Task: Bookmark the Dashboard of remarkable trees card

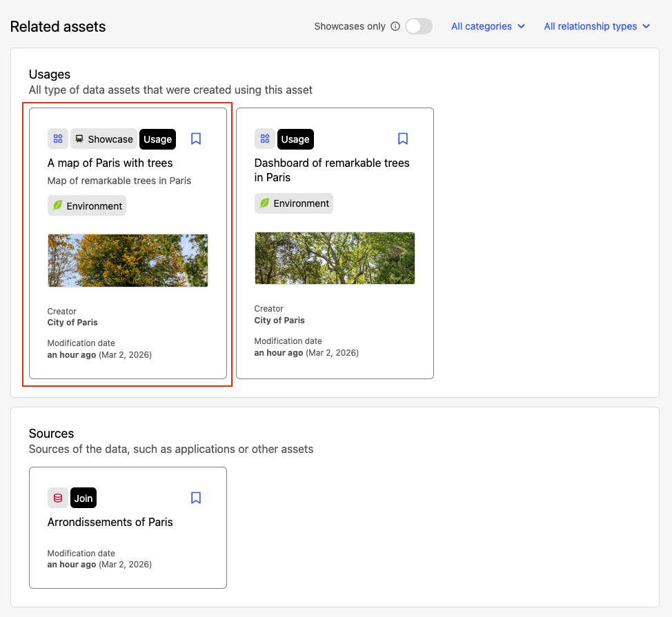Action: tap(403, 139)
